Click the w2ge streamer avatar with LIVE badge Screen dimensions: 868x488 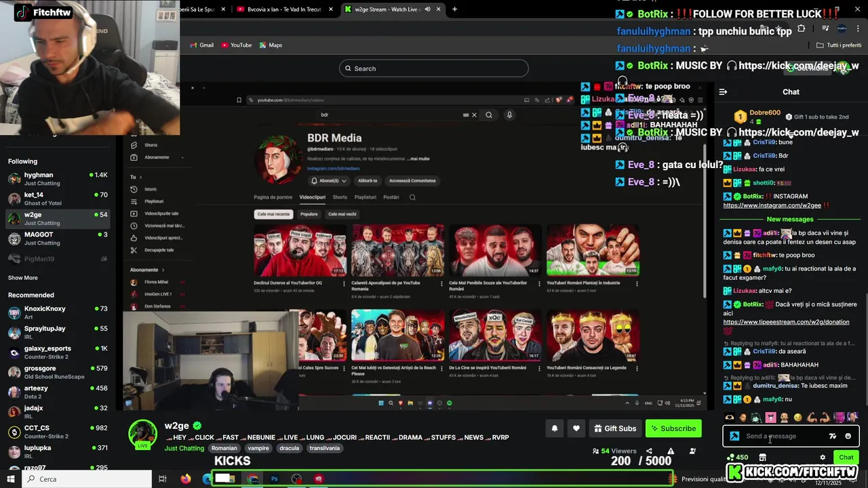(142, 434)
